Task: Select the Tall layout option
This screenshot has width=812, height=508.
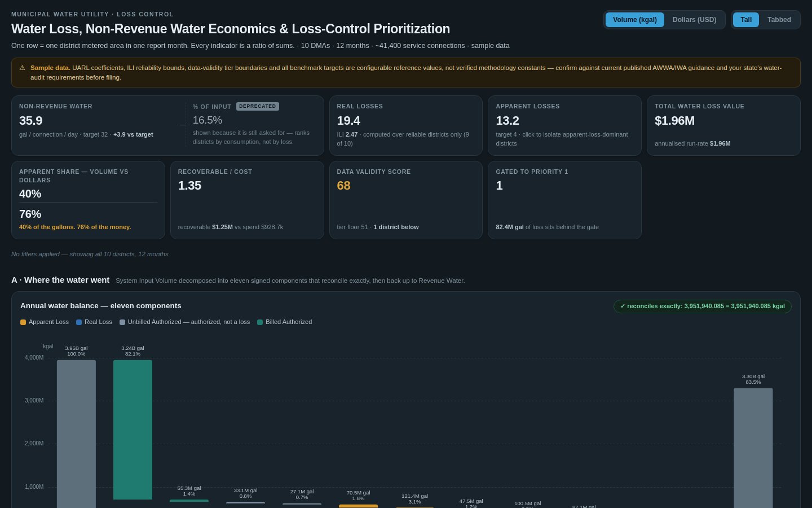Action: 746,20
